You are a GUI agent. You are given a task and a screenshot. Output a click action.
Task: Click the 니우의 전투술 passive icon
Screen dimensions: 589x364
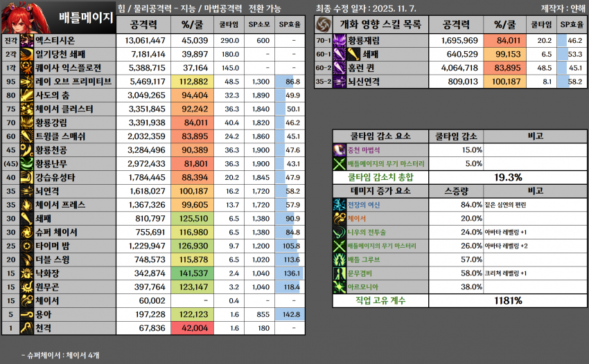click(339, 232)
